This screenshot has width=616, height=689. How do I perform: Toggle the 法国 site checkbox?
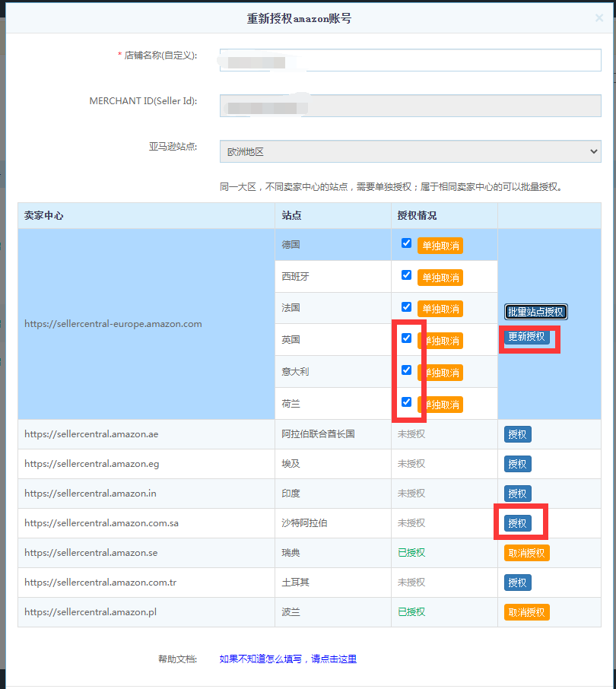click(x=406, y=307)
